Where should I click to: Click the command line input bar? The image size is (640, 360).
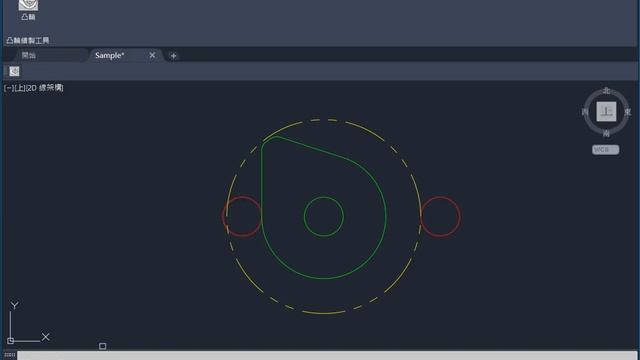(327, 356)
